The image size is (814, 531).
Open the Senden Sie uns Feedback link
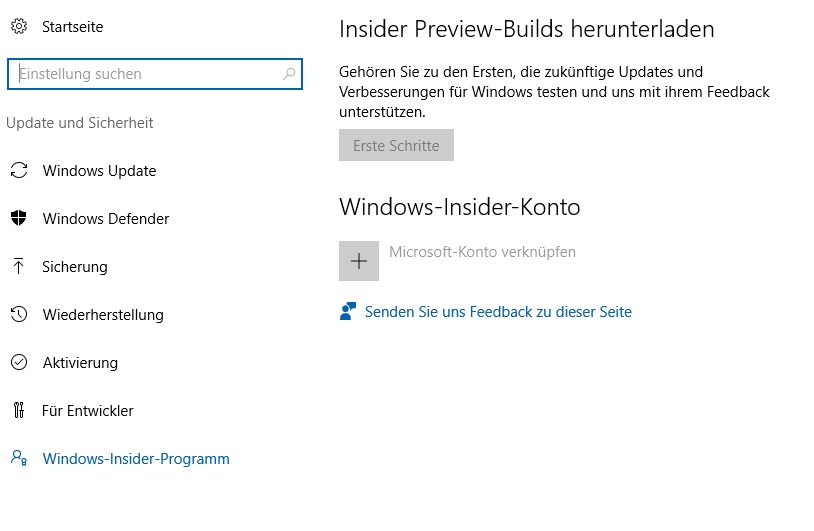click(x=498, y=312)
